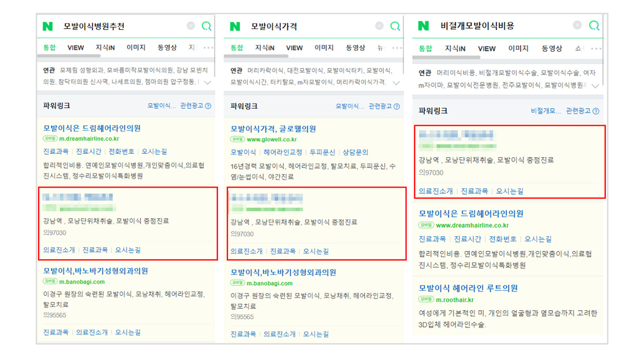Image resolution: width=644 pixels, height=352 pixels.
Task: Open more tabs in the 비절개모발이식비용 panel
Action: click(596, 49)
